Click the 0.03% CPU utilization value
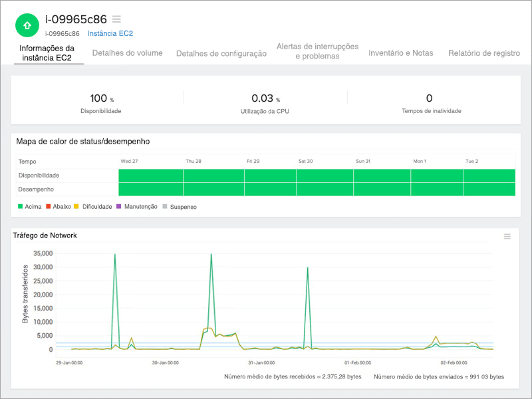 [x=260, y=97]
